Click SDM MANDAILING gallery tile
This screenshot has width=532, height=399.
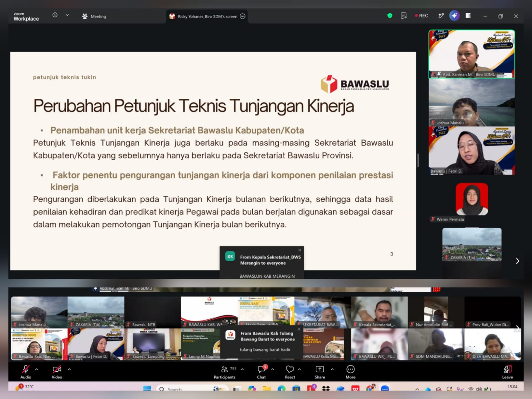(x=436, y=344)
